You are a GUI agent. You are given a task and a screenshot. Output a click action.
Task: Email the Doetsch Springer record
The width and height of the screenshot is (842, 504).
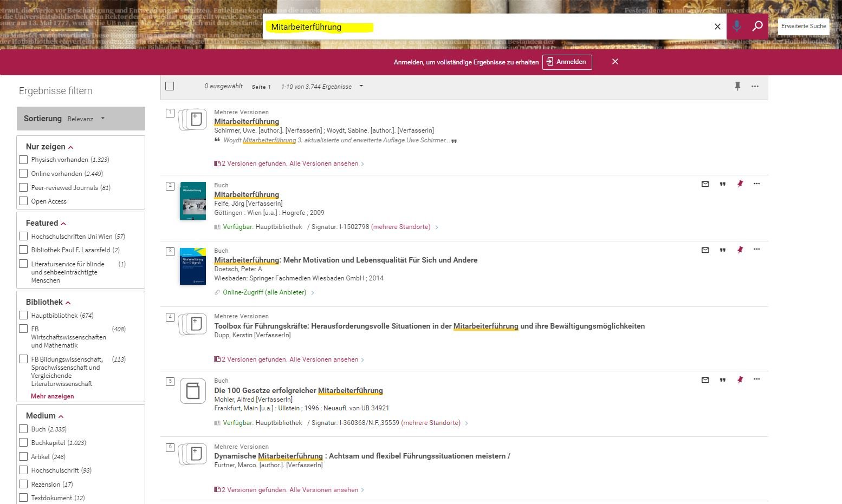705,250
